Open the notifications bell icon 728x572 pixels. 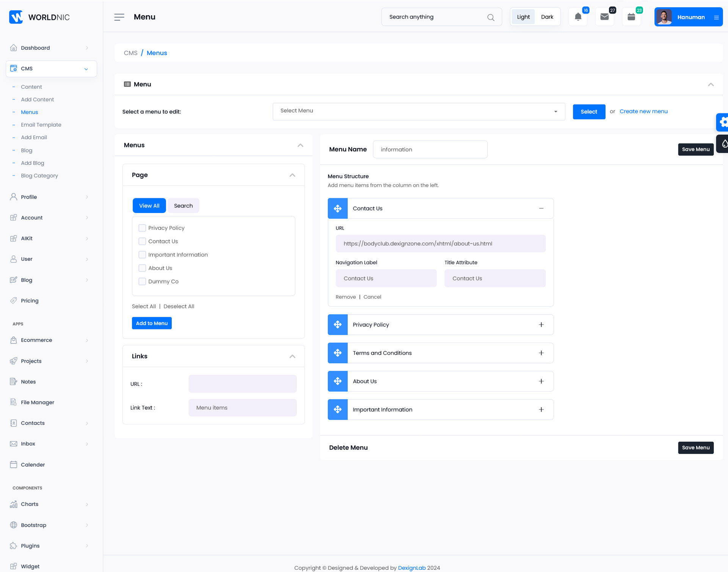pyautogui.click(x=578, y=17)
